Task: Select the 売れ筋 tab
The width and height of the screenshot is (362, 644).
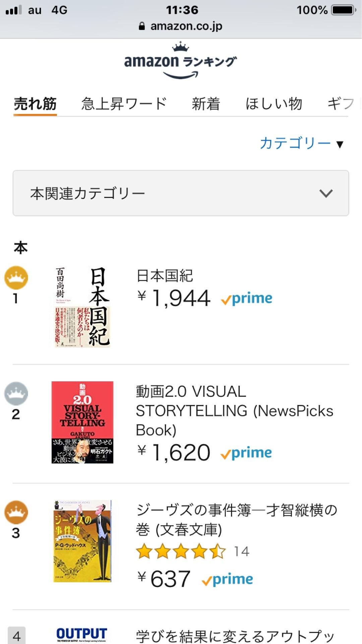Action: point(35,104)
